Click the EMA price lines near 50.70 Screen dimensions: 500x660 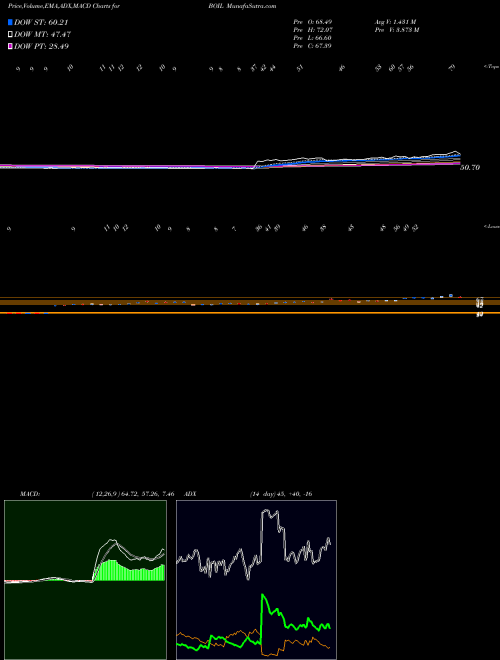[x=231, y=162]
